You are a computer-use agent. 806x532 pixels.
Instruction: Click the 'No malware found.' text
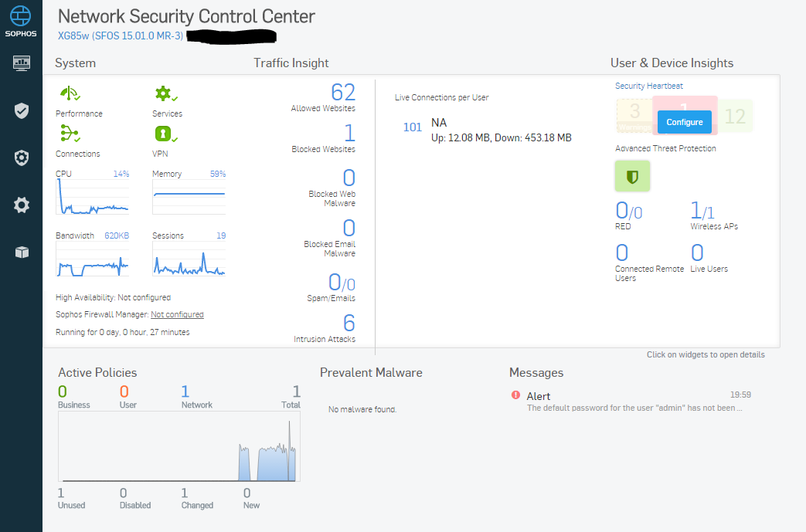click(x=362, y=409)
